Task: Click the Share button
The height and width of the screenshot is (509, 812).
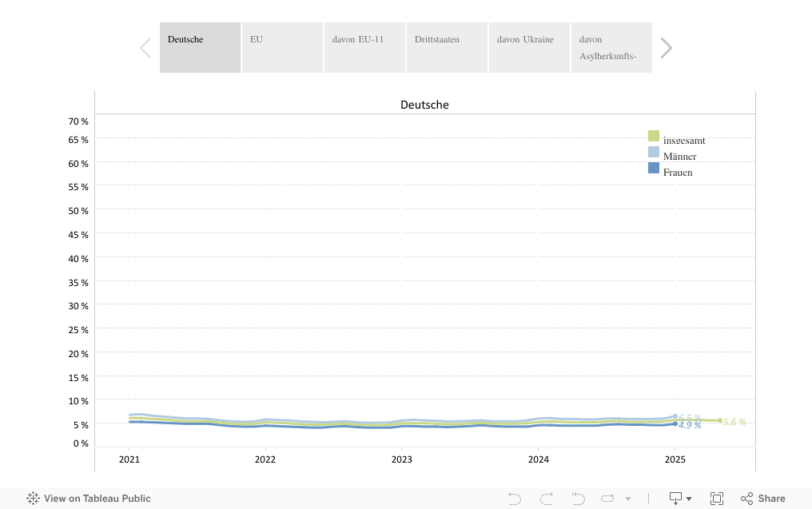Action: click(x=762, y=499)
